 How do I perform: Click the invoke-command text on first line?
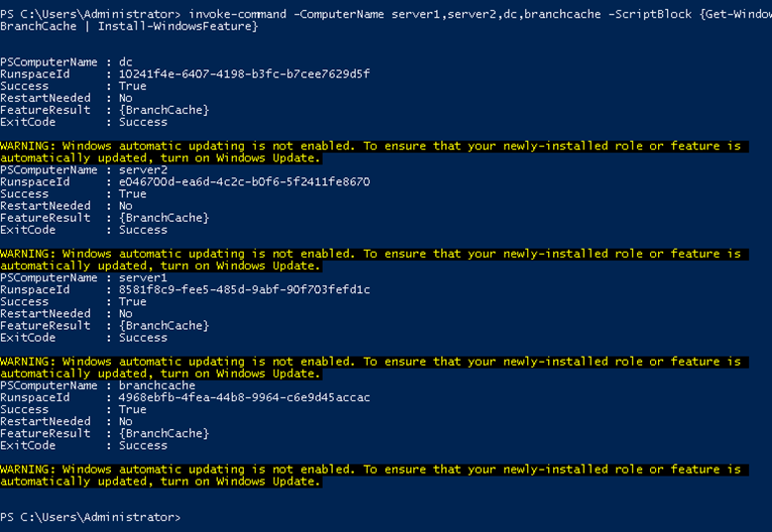(237, 14)
